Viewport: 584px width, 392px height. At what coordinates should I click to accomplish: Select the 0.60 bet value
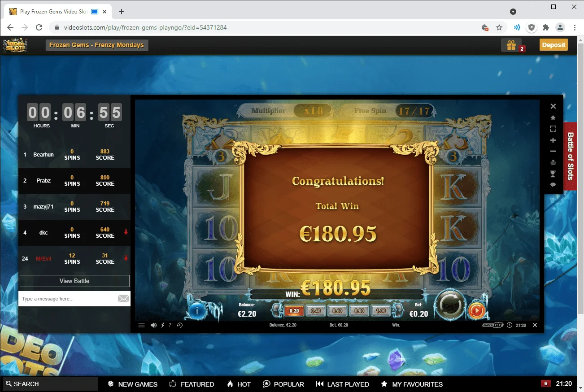(337, 310)
